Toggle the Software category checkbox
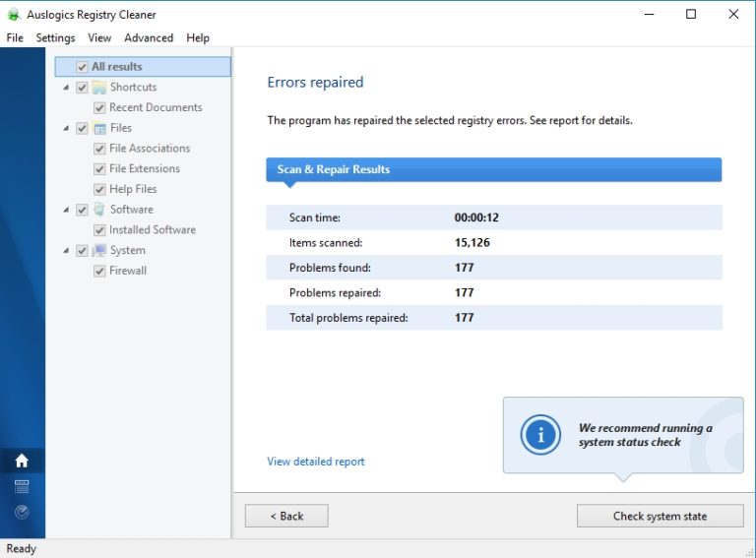The height and width of the screenshot is (558, 756). (82, 210)
